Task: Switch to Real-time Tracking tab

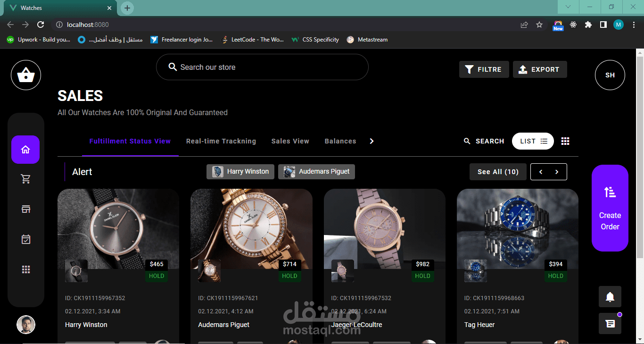Action: (x=221, y=141)
